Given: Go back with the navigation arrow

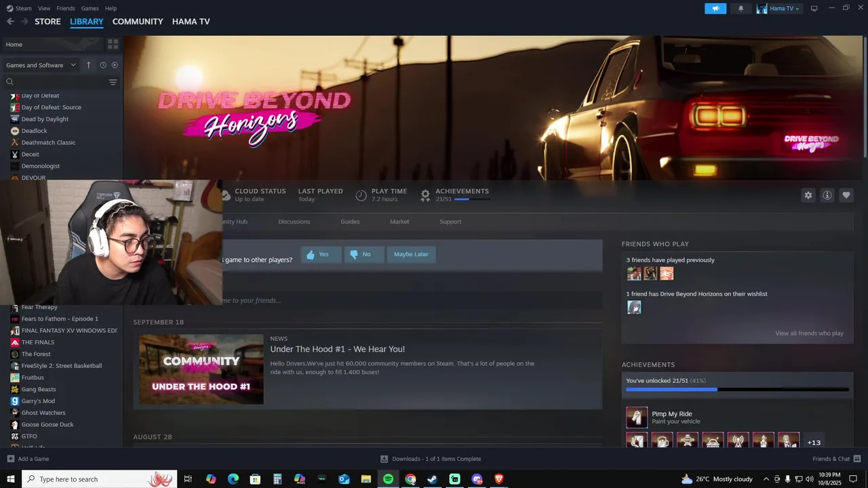Looking at the screenshot, I should point(10,22).
